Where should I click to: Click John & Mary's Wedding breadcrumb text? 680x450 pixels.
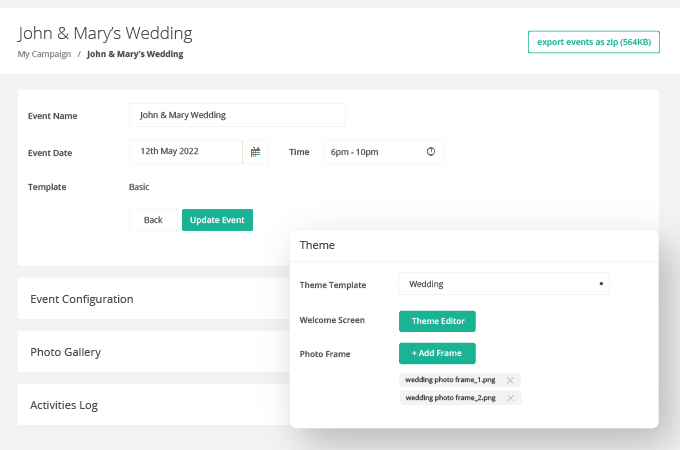click(x=135, y=54)
